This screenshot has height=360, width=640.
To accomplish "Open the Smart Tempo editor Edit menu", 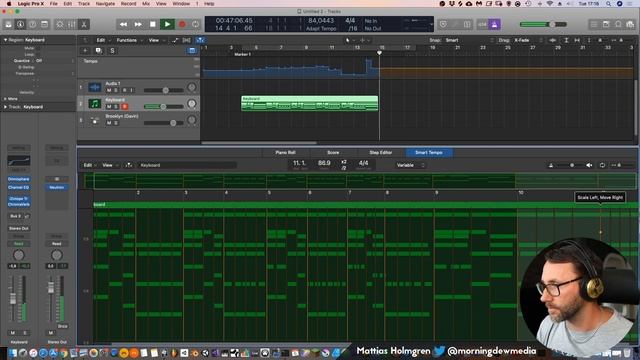I will (x=89, y=165).
